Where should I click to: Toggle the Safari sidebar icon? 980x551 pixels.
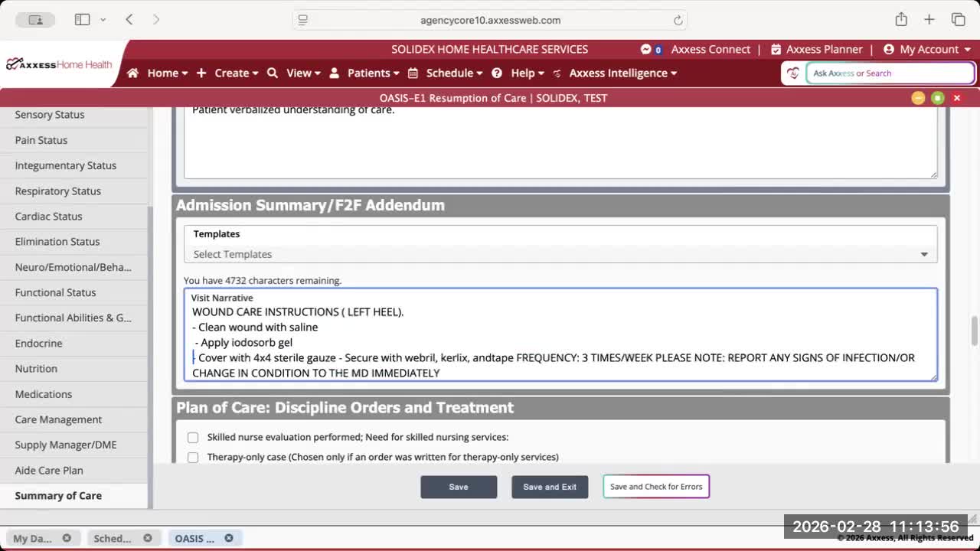point(82,20)
